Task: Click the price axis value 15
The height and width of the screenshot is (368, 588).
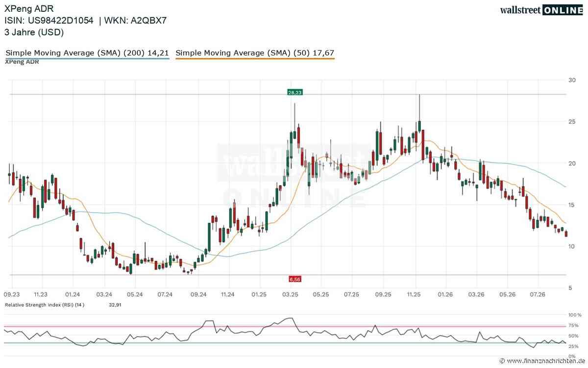Action: point(571,205)
